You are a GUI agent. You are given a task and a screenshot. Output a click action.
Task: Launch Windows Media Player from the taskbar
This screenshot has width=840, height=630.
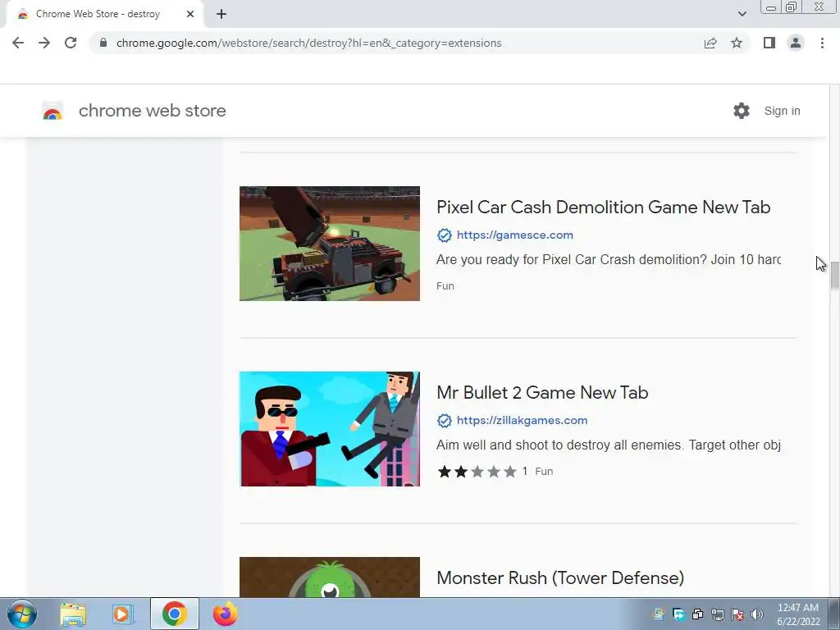click(122, 614)
